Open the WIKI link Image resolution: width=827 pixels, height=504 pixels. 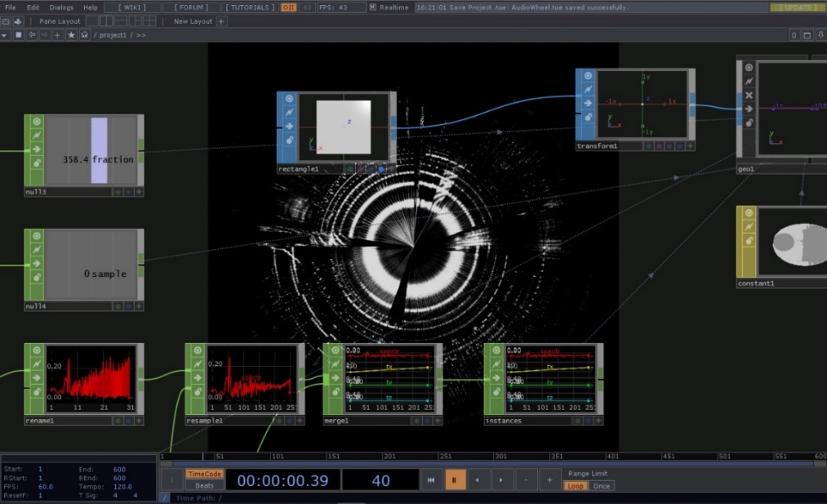click(x=131, y=8)
